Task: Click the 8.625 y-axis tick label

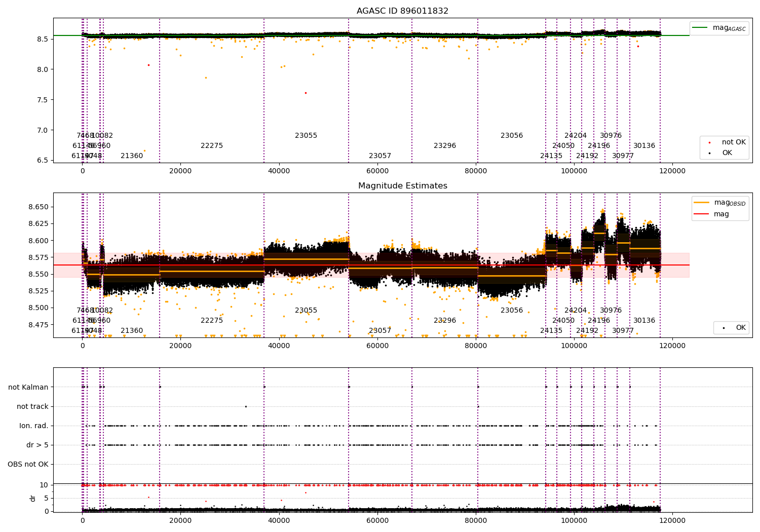Action: pyautogui.click(x=39, y=223)
